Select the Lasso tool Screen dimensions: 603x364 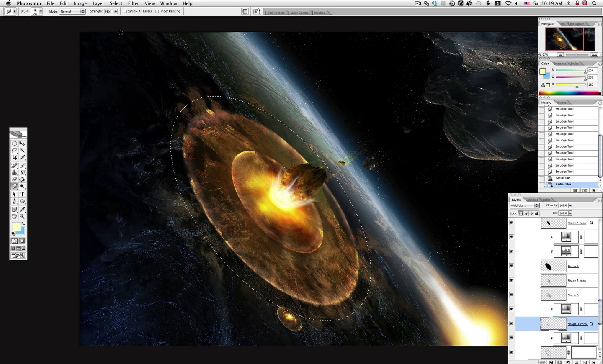14,150
